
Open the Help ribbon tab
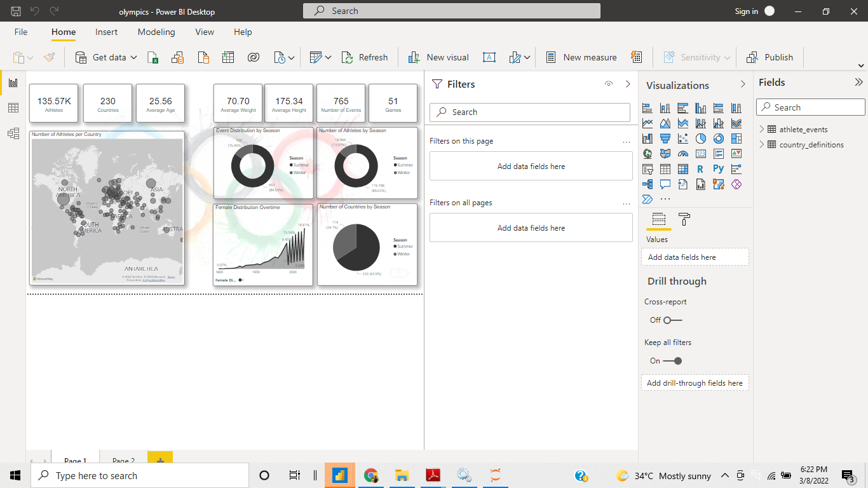[243, 32]
